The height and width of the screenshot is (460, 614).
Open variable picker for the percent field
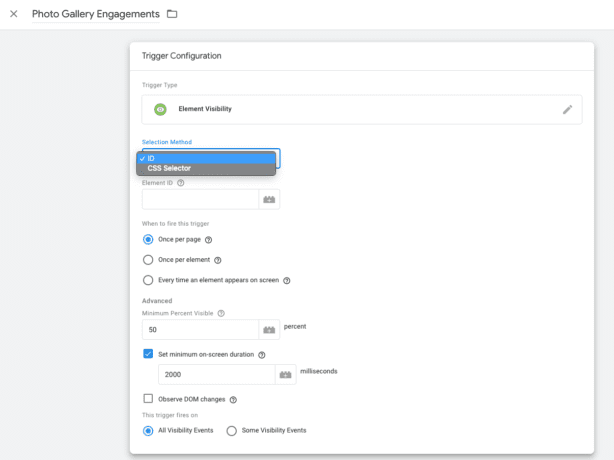269,330
